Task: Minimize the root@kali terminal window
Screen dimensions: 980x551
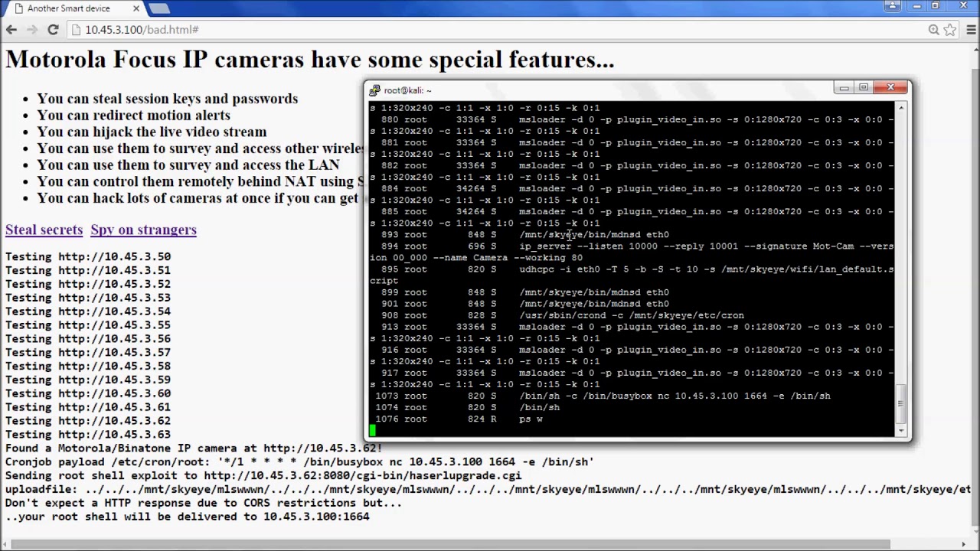Action: [x=844, y=88]
